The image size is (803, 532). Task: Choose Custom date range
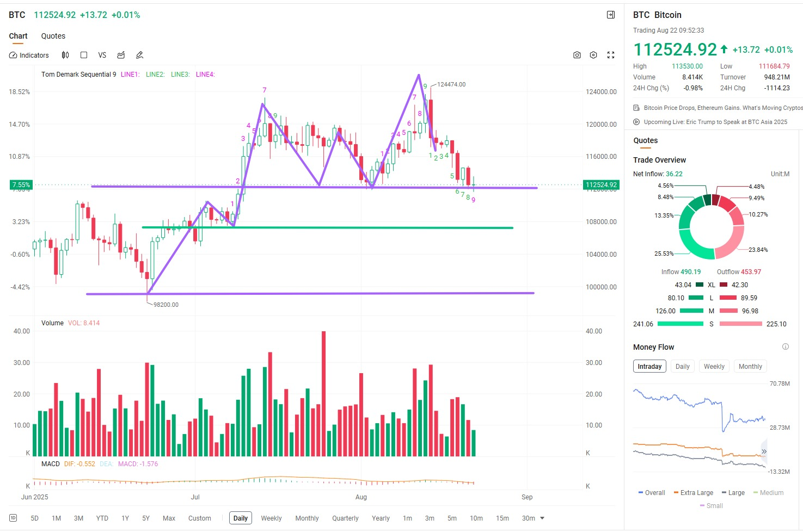tap(200, 518)
